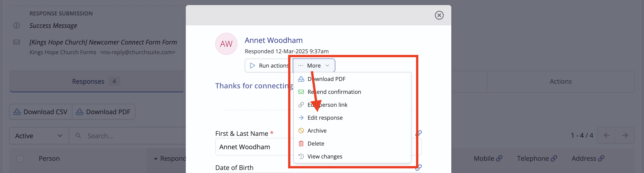Open Annet Woodham profile link
644x173 pixels.
[274, 40]
